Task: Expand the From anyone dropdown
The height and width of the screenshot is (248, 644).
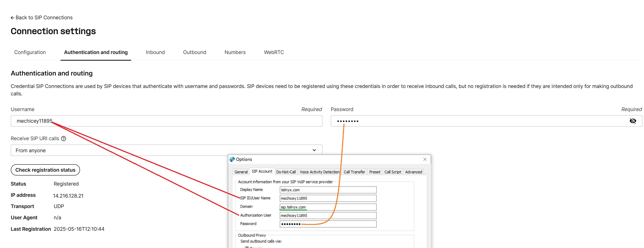Action: coord(166,150)
